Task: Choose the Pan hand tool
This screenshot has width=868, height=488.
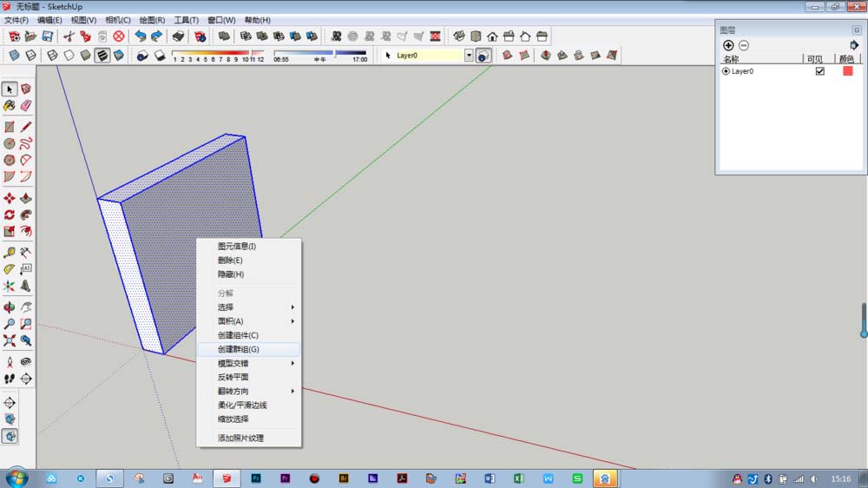Action: tap(26, 307)
